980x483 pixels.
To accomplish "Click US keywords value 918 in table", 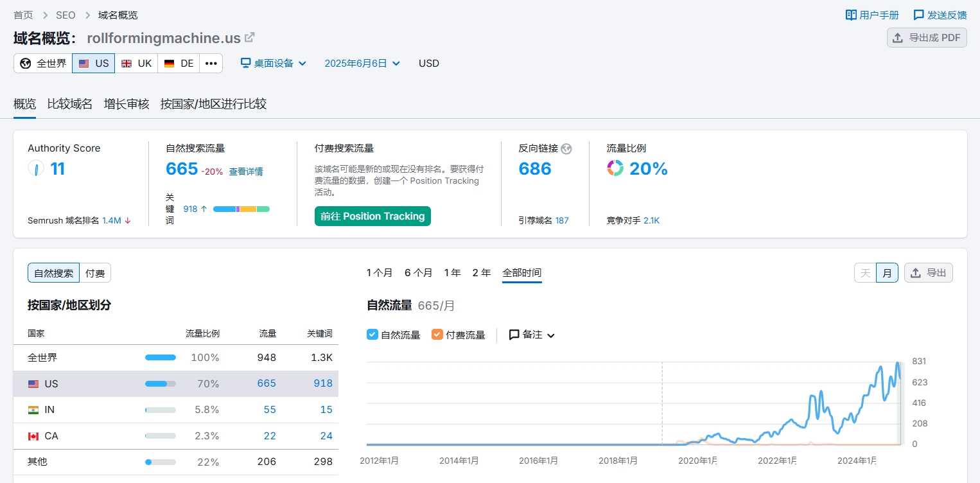I will 323,383.
